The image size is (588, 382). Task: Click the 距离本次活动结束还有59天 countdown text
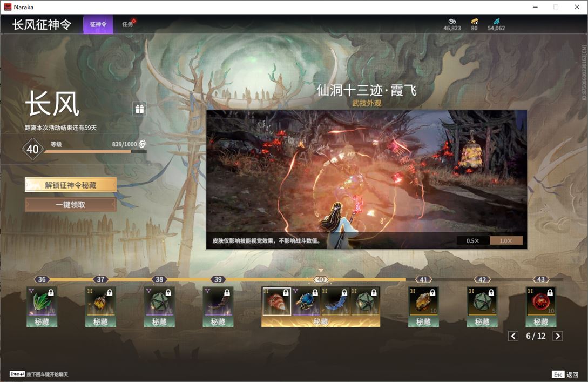pos(61,128)
